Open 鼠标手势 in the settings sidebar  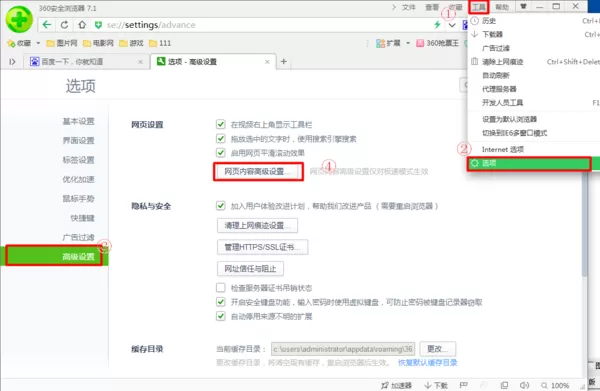[78, 199]
